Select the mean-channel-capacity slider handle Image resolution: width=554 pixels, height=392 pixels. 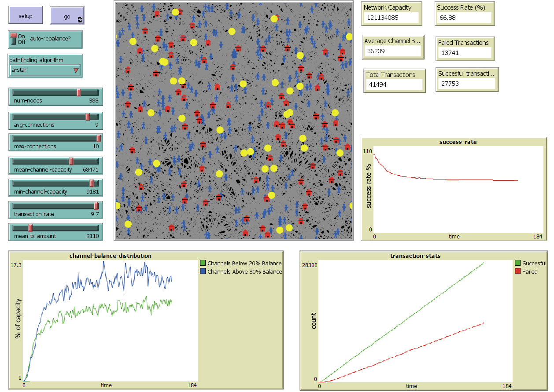tap(71, 161)
